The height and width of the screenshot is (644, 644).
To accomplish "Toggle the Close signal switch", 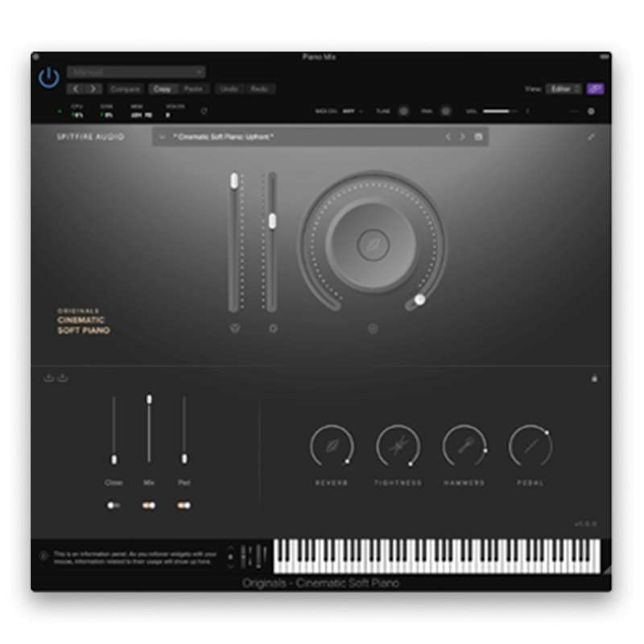I will pyautogui.click(x=114, y=506).
